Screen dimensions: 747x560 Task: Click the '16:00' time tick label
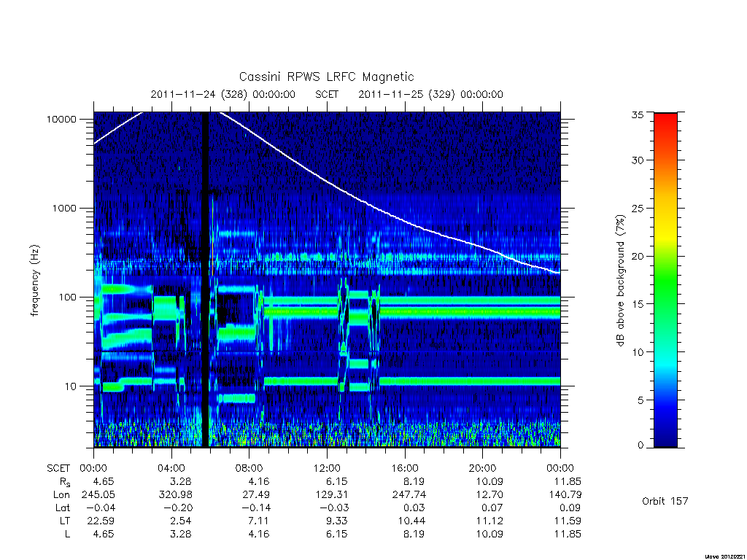[x=404, y=469]
